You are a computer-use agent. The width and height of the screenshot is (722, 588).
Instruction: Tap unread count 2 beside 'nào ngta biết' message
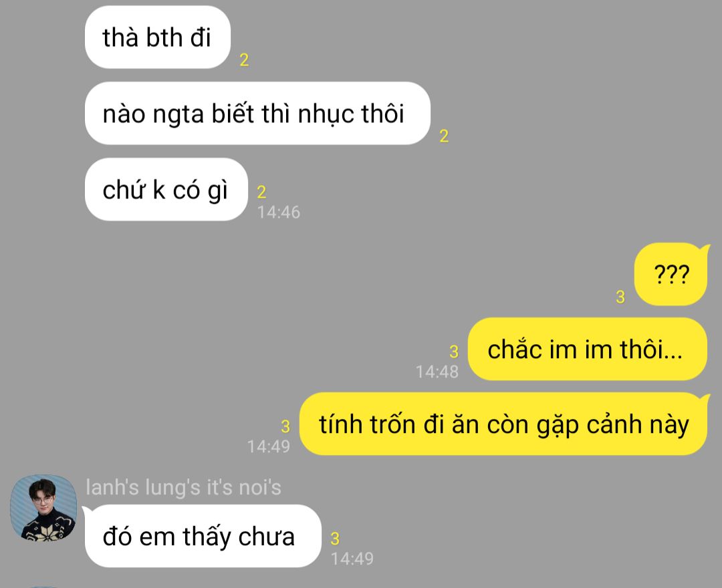(444, 136)
